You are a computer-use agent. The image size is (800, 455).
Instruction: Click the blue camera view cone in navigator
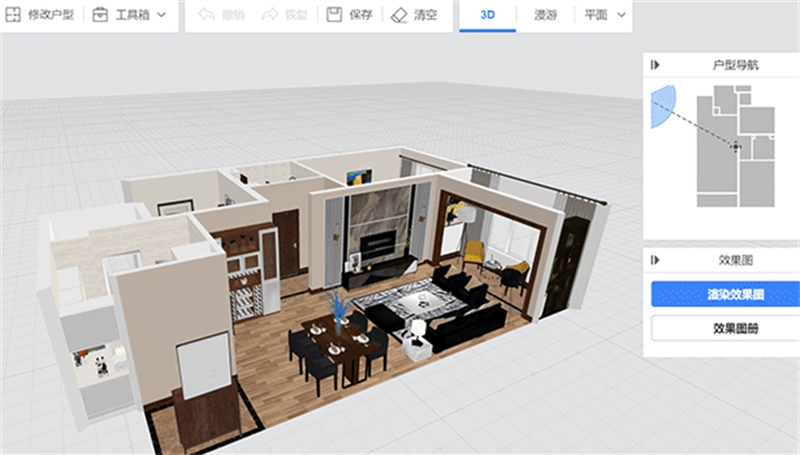[x=663, y=106]
